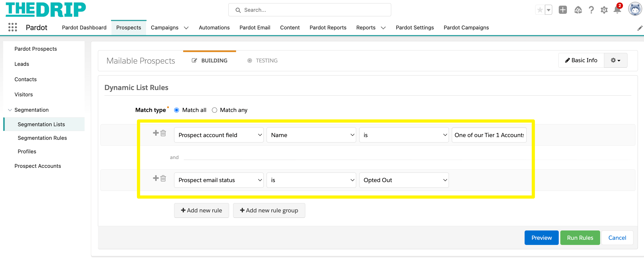Open Visitors in the sidebar
The width and height of the screenshot is (644, 261).
tap(24, 95)
